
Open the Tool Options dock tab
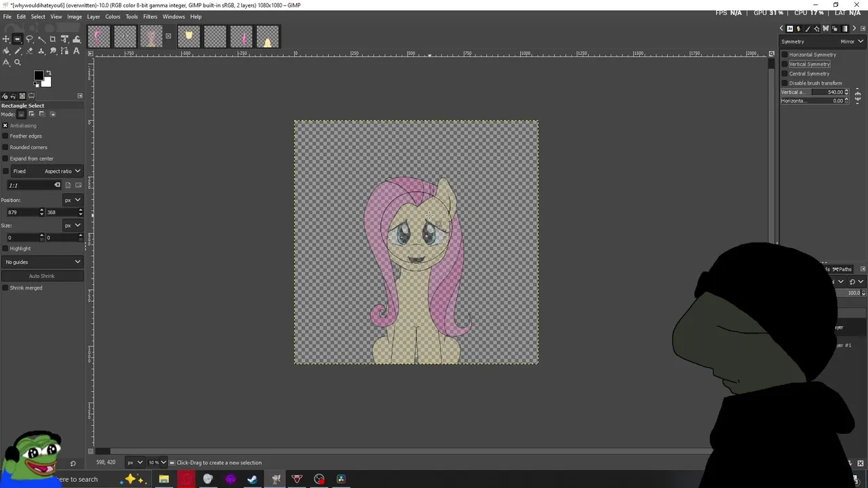click(x=31, y=96)
